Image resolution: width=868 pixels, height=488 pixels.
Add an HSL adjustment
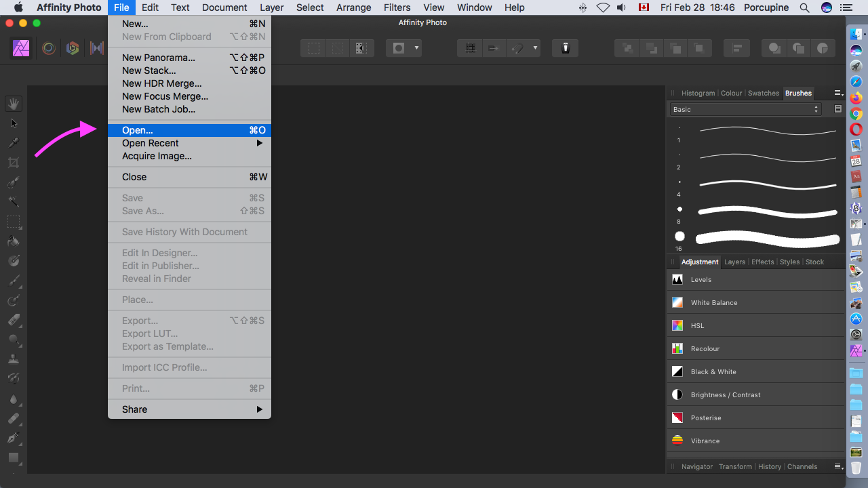point(755,325)
